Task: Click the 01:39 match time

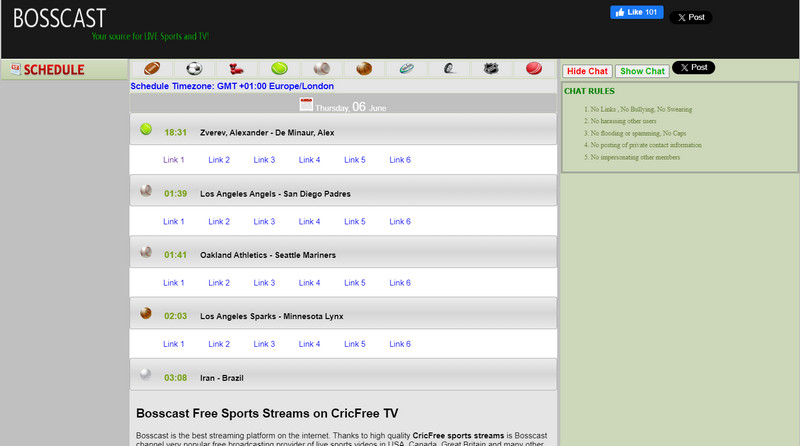Action: [176, 194]
